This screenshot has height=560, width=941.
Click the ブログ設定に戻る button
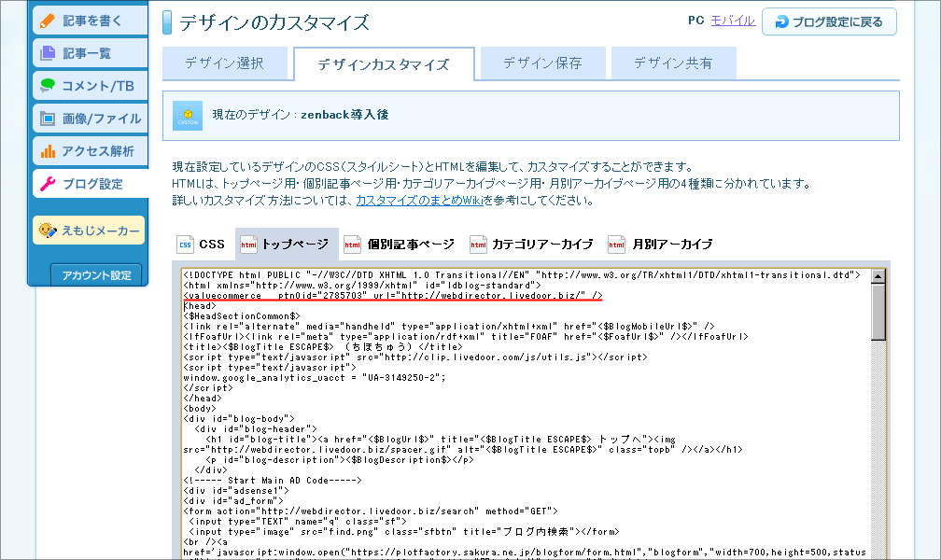pos(829,22)
